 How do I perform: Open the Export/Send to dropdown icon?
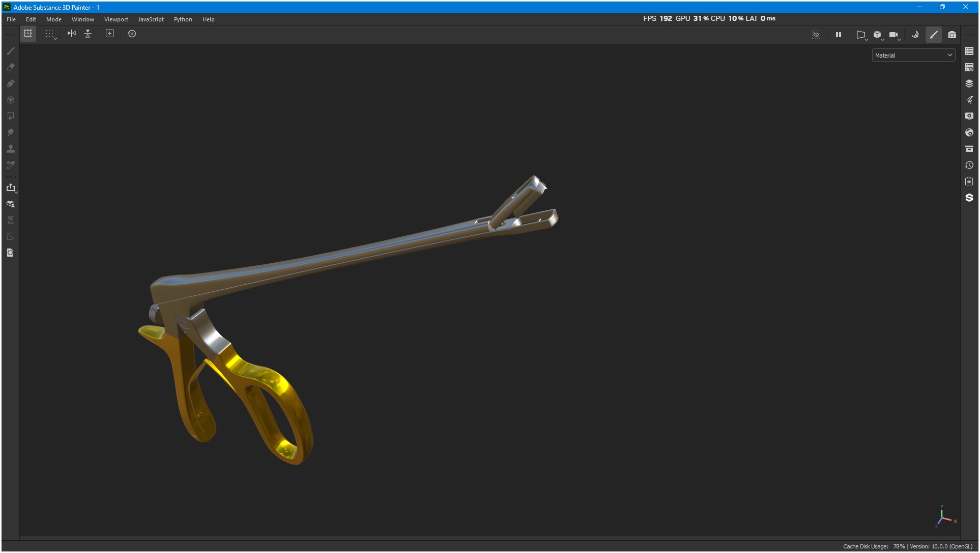(x=11, y=188)
